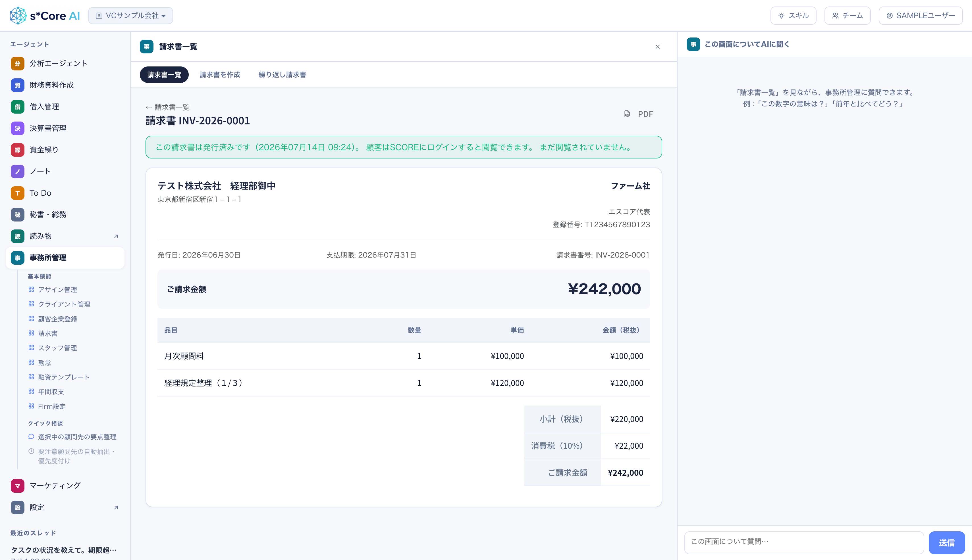The height and width of the screenshot is (560, 972).
Task: Open the マーケティング agent icon
Action: (x=17, y=486)
